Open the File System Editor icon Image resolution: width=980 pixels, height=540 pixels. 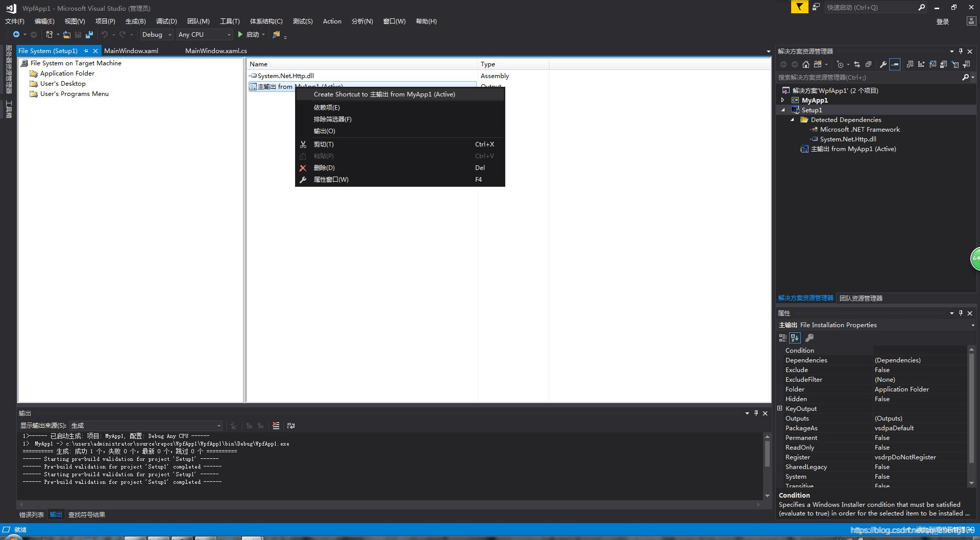point(910,64)
